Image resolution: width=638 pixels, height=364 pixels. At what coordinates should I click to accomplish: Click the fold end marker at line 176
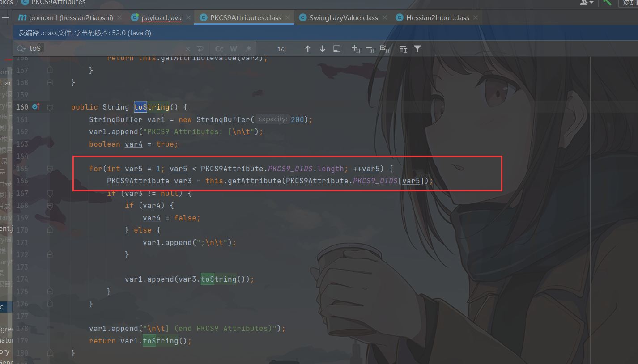(x=50, y=304)
